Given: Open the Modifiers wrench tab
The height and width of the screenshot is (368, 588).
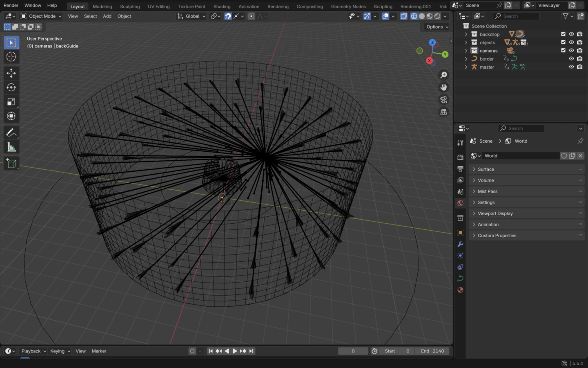Looking at the screenshot, I should pyautogui.click(x=460, y=244).
